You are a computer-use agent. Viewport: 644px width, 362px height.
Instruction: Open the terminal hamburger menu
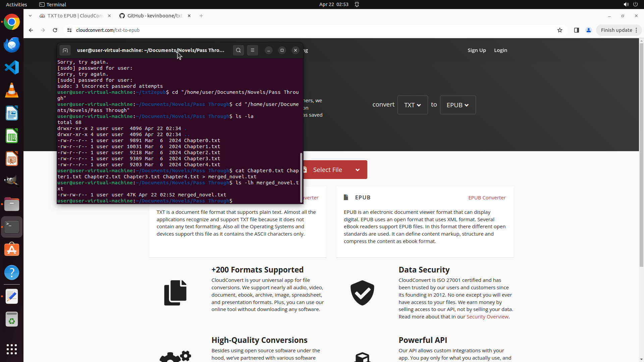(x=253, y=50)
